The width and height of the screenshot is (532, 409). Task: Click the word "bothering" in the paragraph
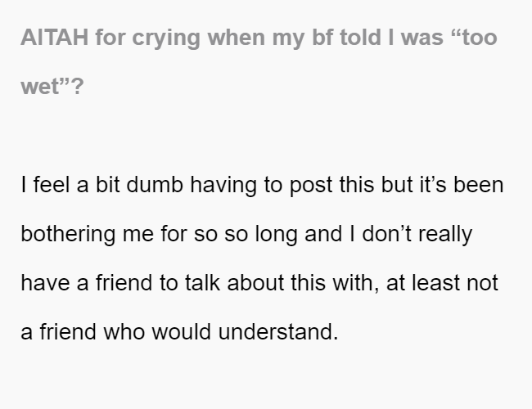[68, 234]
